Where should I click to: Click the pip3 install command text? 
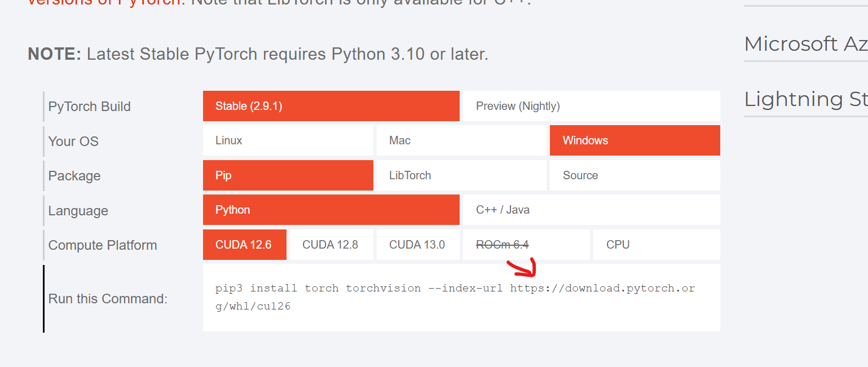pos(455,298)
